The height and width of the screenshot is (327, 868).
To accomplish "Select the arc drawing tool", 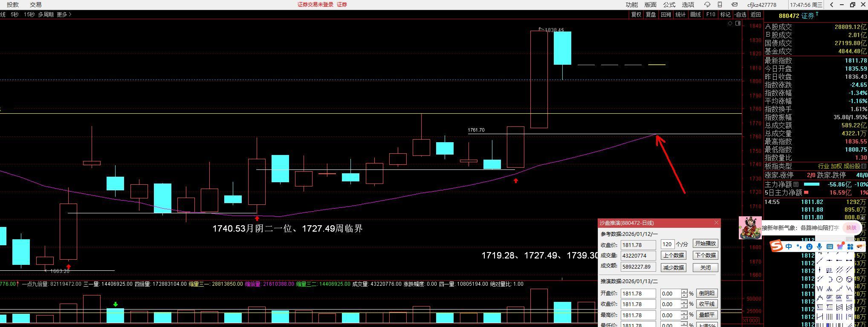I will coord(830,279).
